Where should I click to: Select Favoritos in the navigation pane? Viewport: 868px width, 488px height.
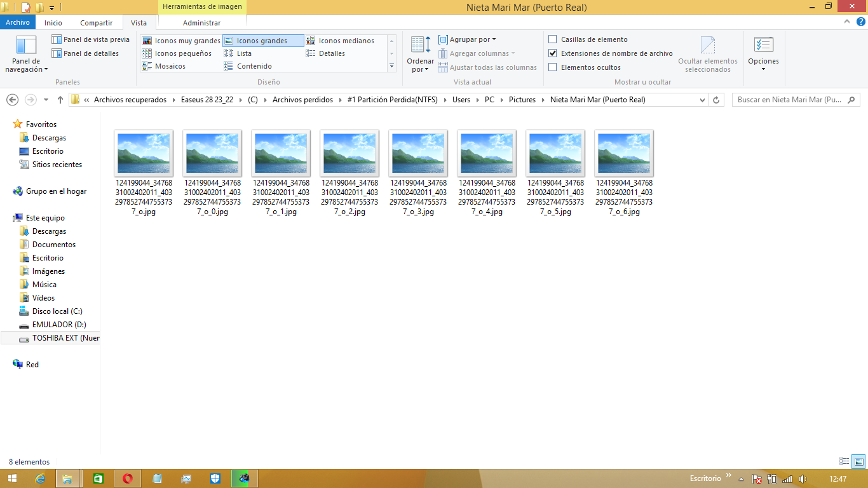coord(41,125)
